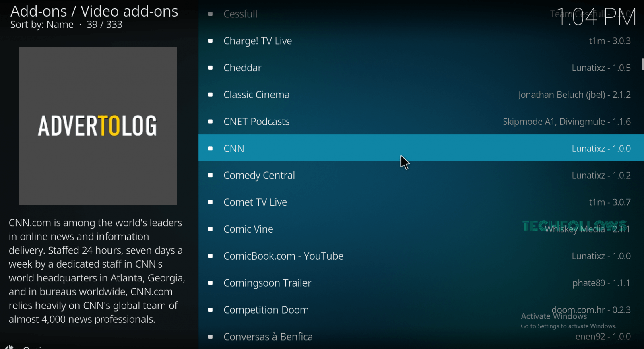The height and width of the screenshot is (349, 644).
Task: Open ComicBook.com - YouTube add-on
Action: 421,256
